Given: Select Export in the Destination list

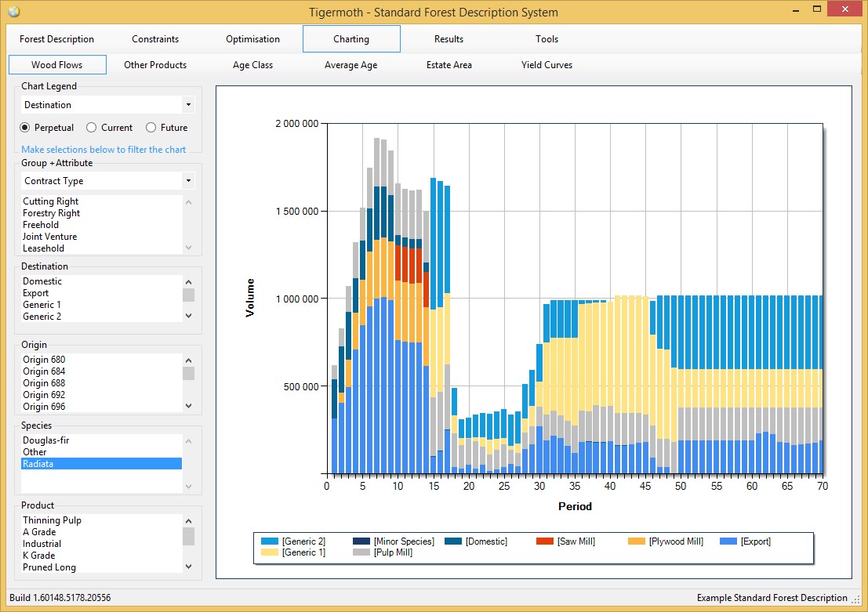Looking at the screenshot, I should (102, 293).
